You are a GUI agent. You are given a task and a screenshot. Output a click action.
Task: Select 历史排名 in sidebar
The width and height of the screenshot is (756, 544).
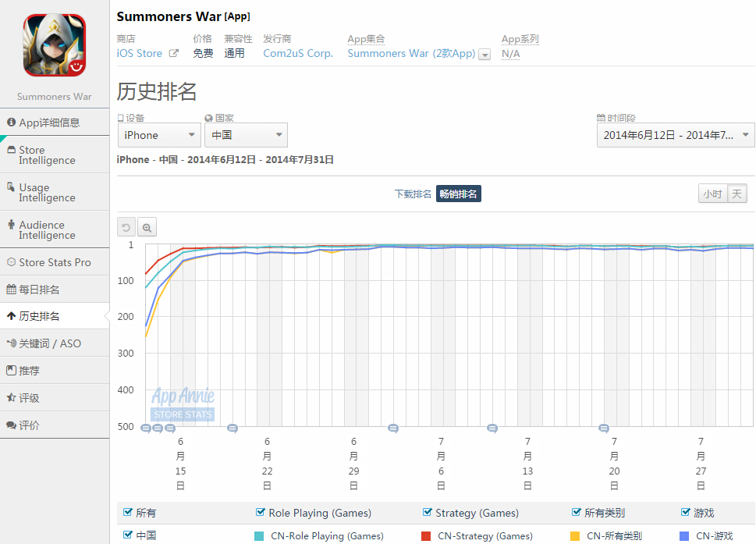pyautogui.click(x=55, y=316)
